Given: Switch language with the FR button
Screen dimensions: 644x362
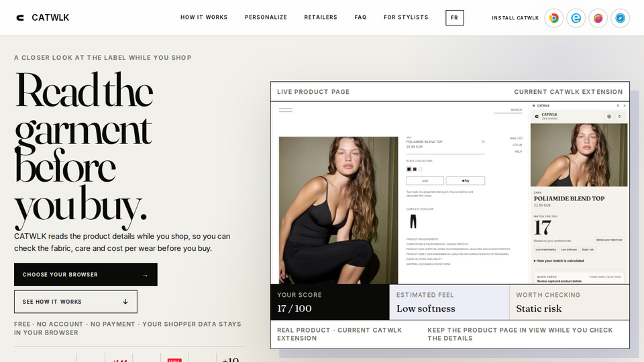Looking at the screenshot, I should tap(455, 17).
